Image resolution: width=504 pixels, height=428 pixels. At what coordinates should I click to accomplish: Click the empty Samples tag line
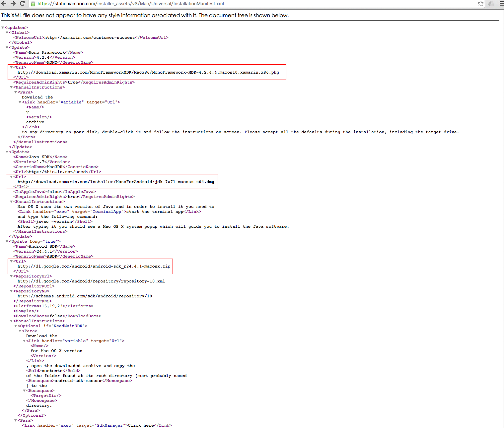click(x=26, y=311)
